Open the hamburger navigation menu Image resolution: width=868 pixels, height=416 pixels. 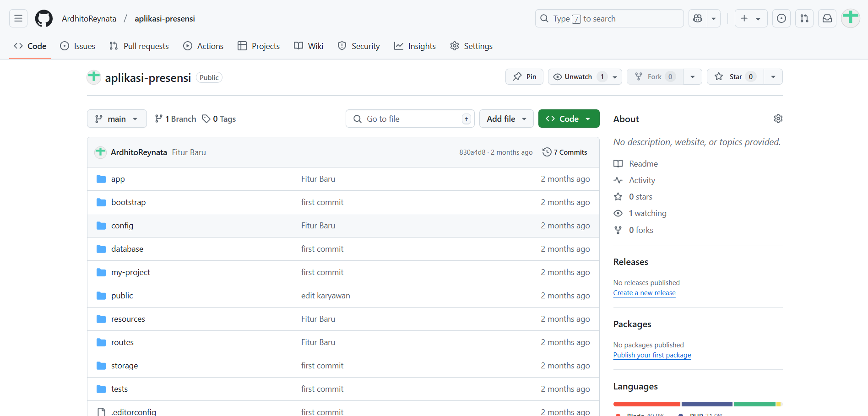(x=18, y=18)
